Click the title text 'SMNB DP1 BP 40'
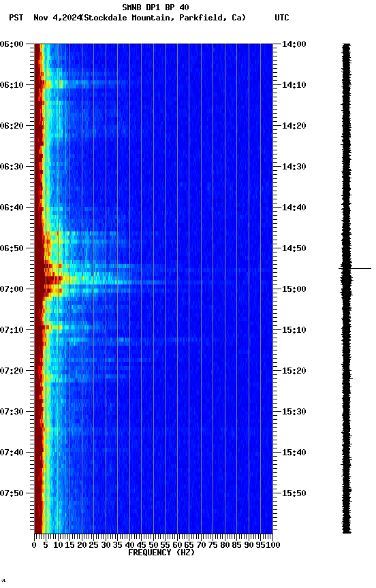The image size is (376, 588). pos(155,7)
